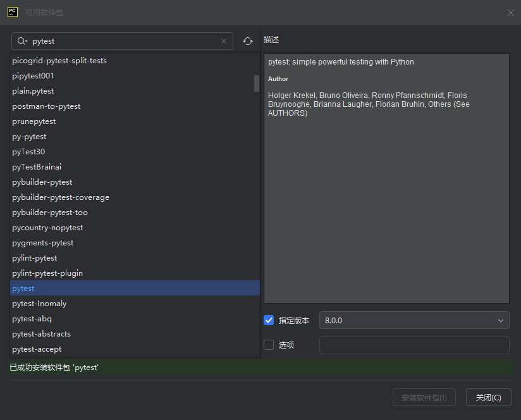This screenshot has height=420, width=521.
Task: Select pytest-abq package
Action: pos(135,319)
